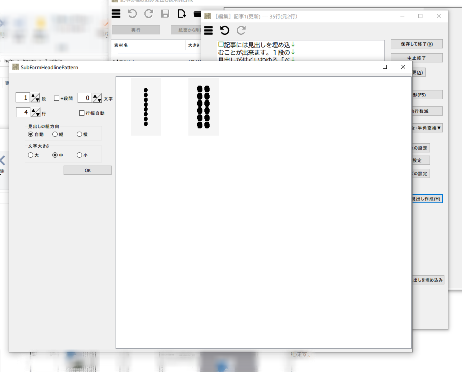Click the undo arrow in the article editor
Image resolution: width=462 pixels, height=372 pixels.
click(x=224, y=31)
